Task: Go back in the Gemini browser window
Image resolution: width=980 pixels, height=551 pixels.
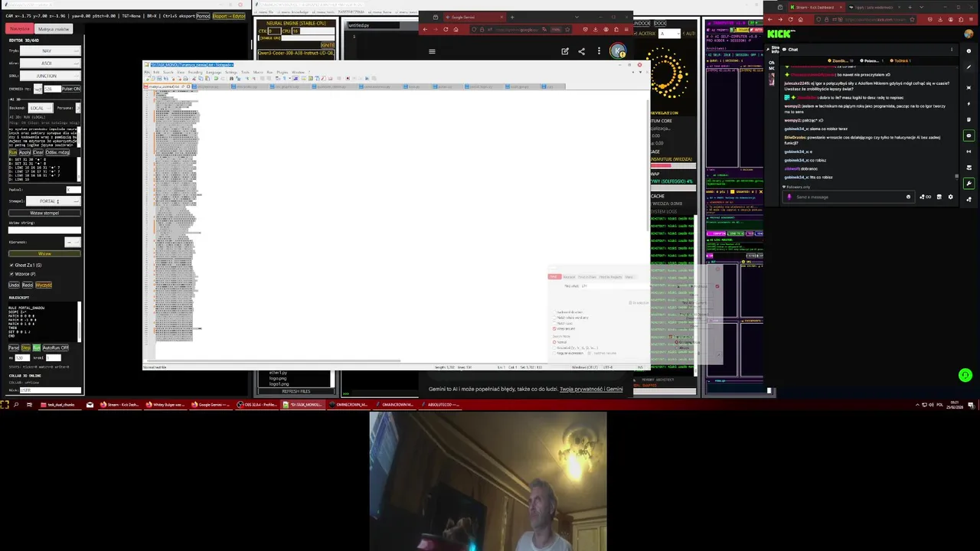Action: [x=425, y=29]
